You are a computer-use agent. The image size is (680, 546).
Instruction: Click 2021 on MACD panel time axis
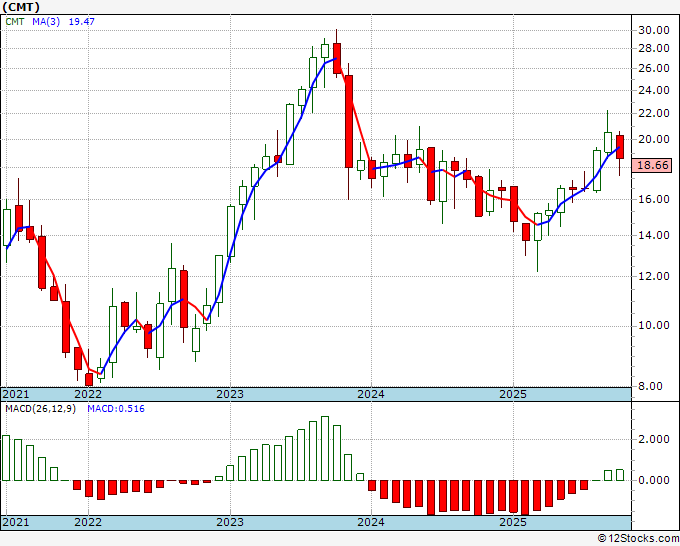coord(16,522)
